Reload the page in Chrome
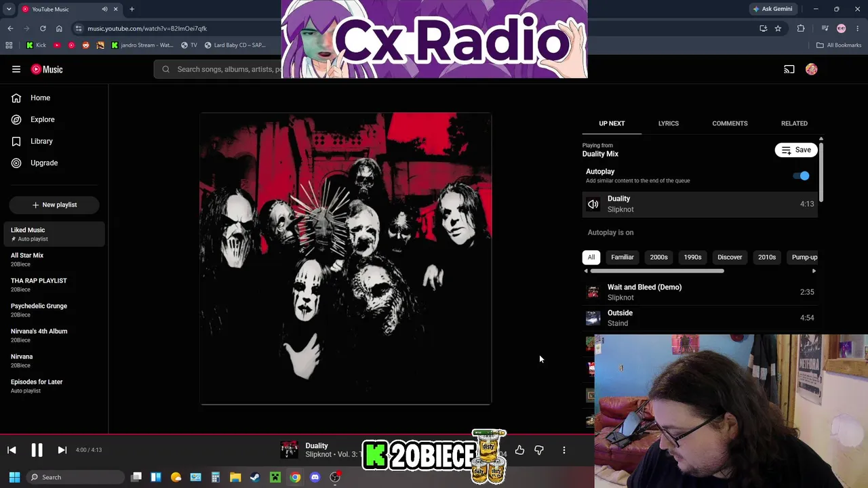This screenshot has width=868, height=488. 43,28
